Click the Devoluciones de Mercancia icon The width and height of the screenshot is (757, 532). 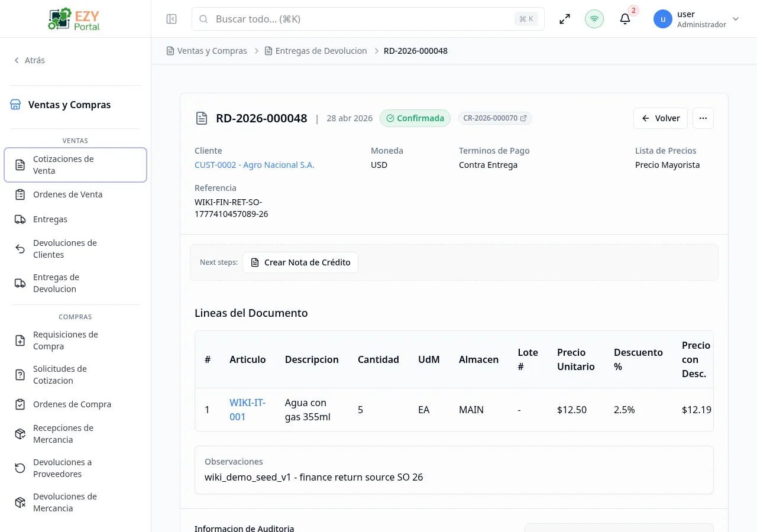click(x=20, y=502)
